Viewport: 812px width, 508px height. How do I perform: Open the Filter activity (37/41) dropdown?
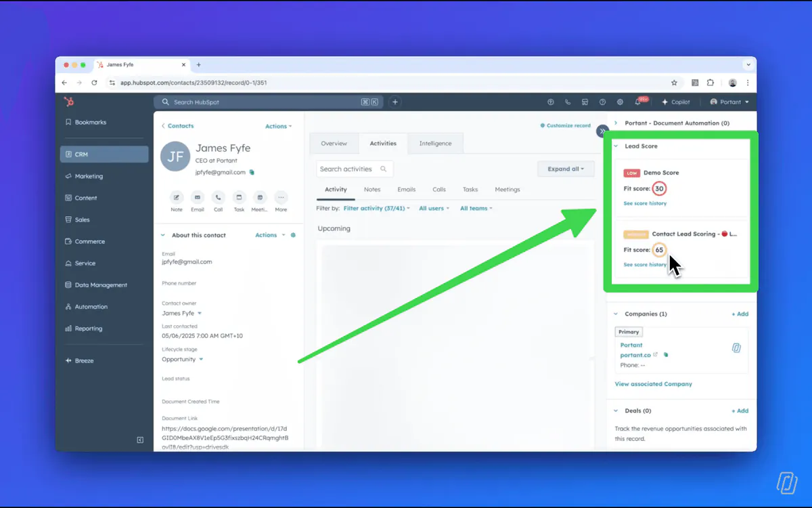(x=377, y=209)
